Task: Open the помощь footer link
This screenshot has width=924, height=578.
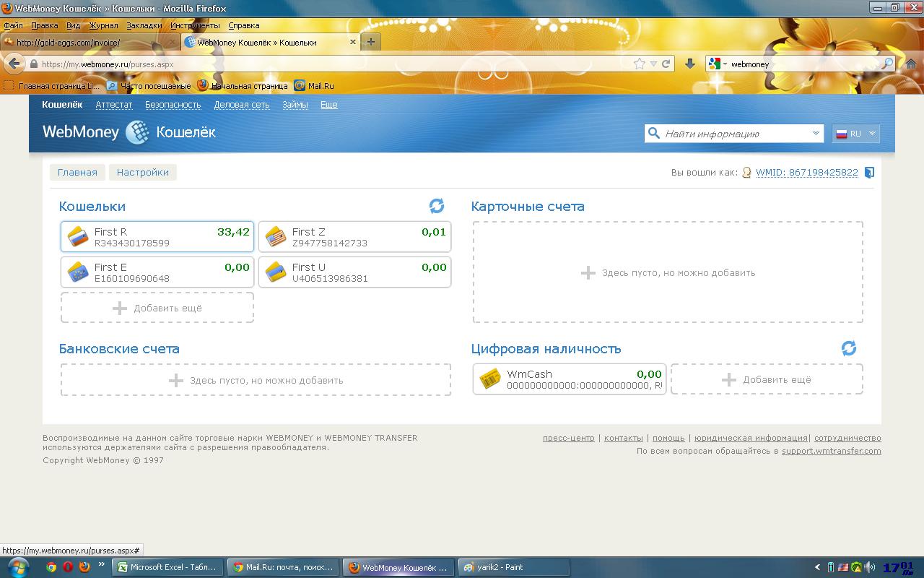Action: click(x=668, y=438)
